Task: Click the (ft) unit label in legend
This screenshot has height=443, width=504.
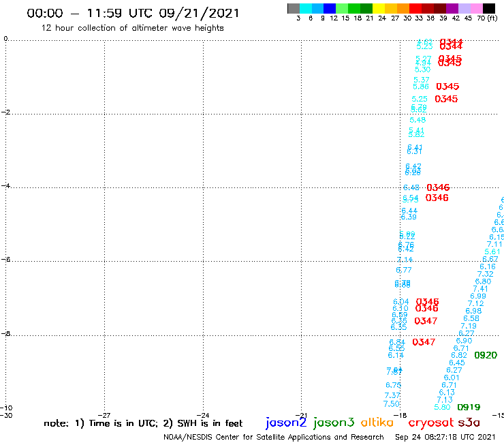Action: tap(492, 18)
